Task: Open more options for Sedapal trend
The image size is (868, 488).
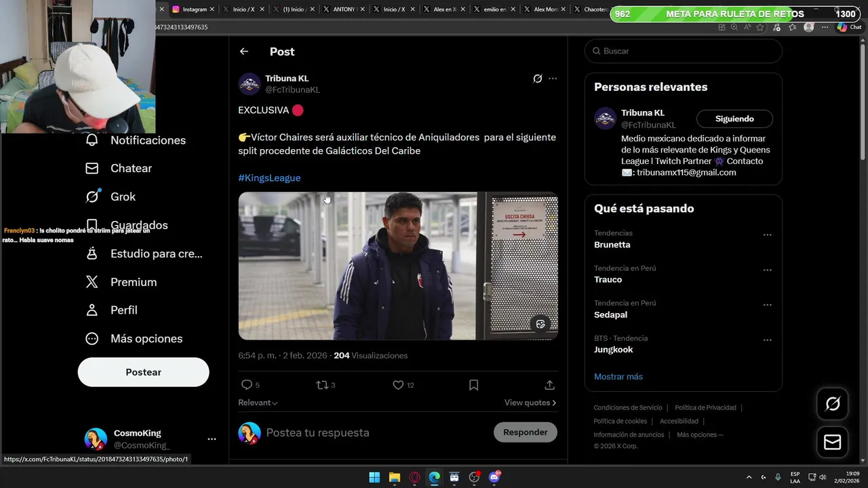Action: [768, 305]
